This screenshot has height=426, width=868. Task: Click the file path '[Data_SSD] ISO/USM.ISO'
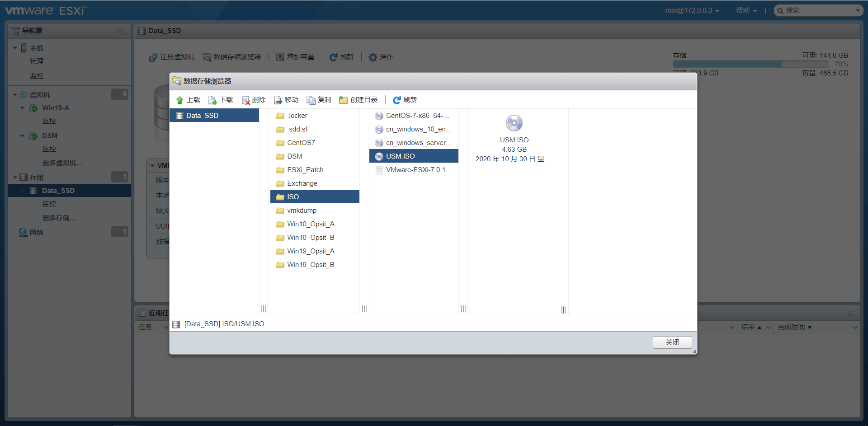click(x=224, y=324)
